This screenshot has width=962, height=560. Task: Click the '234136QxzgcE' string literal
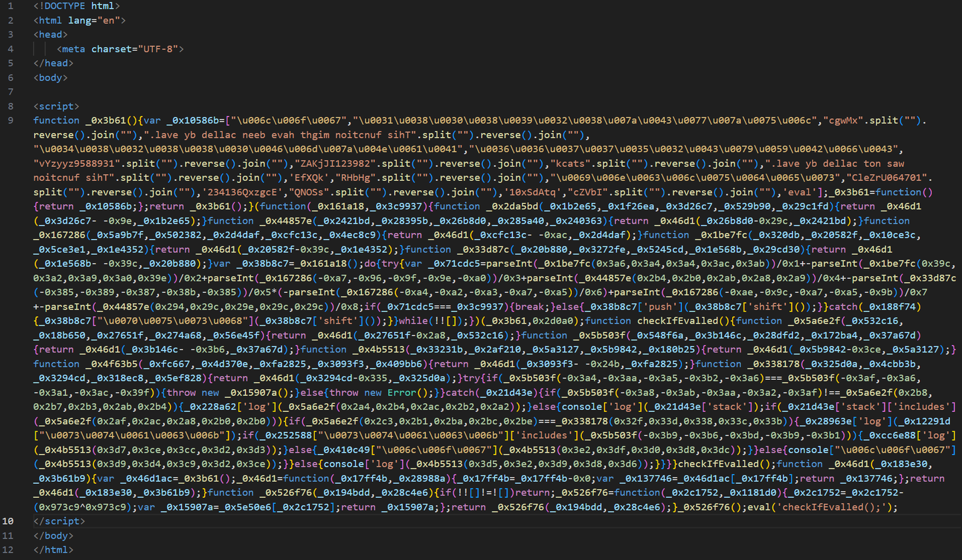click(243, 192)
